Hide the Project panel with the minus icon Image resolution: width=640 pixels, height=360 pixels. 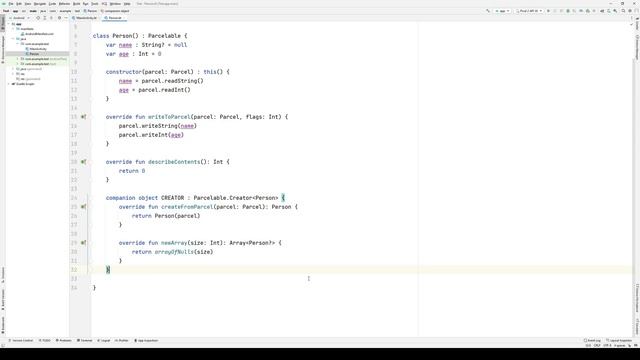(66, 18)
